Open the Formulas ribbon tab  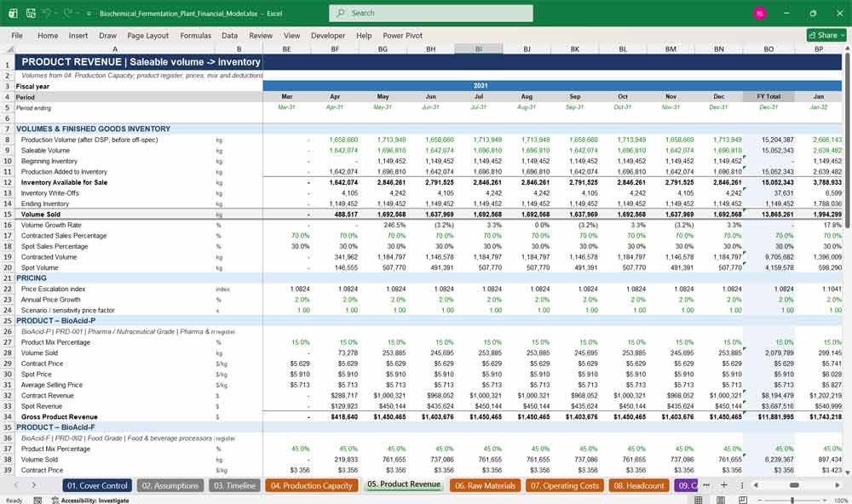[x=196, y=35]
